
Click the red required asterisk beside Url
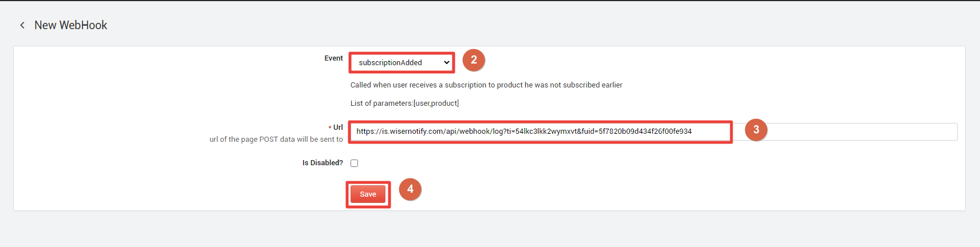coord(330,128)
